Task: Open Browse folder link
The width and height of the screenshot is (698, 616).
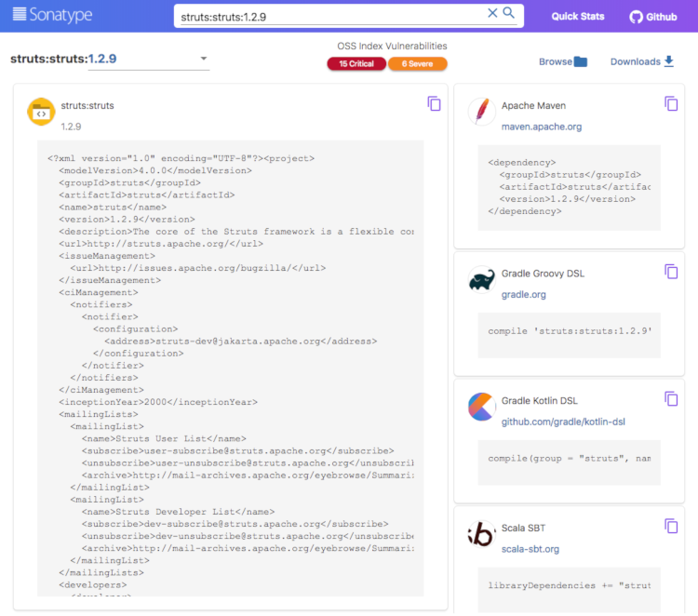Action: [x=563, y=61]
